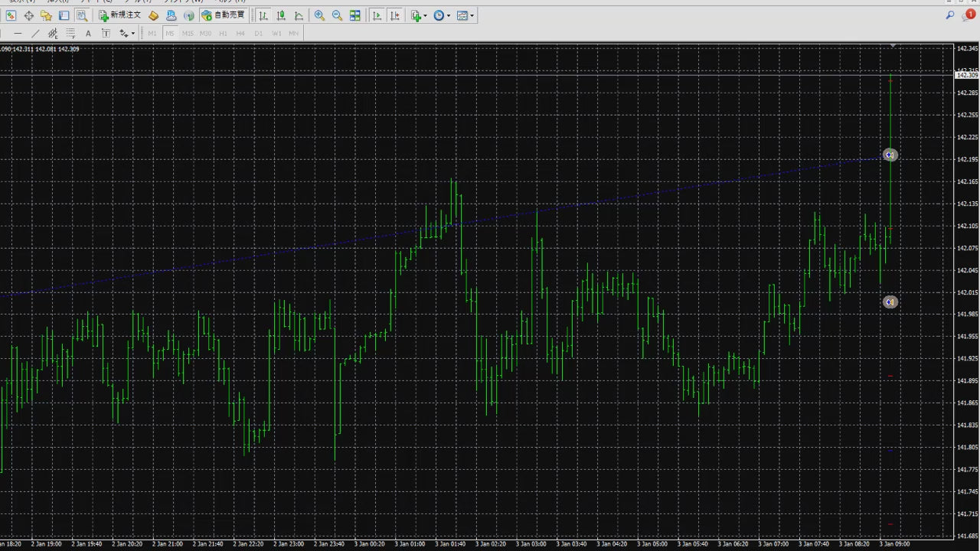Screen dimensions: 980x551
Task: Open the periodicity clock dropdown
Action: point(441,15)
